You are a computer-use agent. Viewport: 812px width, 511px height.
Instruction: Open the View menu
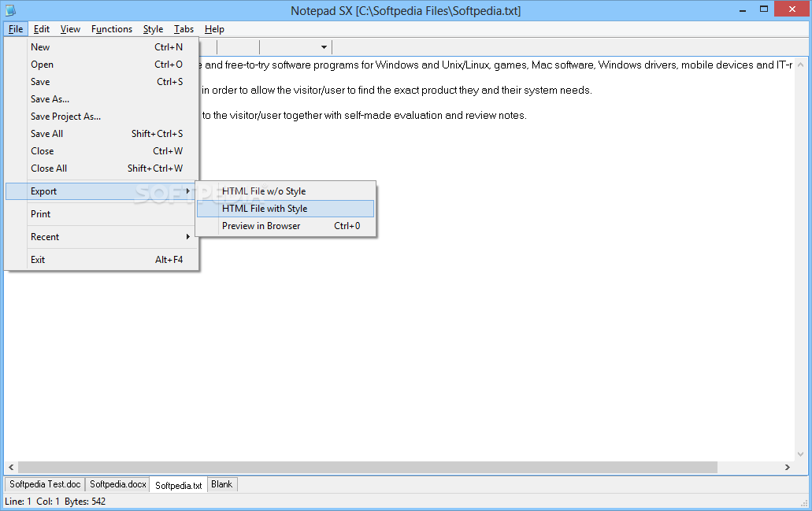(x=70, y=29)
